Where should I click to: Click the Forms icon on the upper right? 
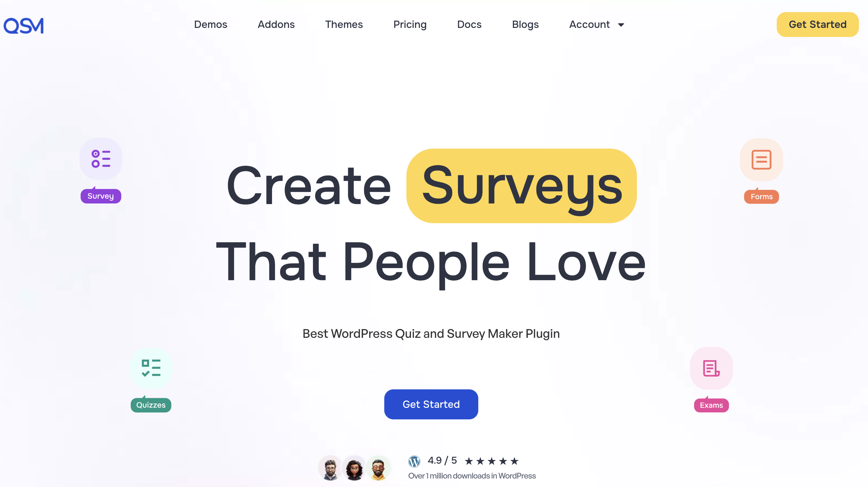tap(761, 159)
